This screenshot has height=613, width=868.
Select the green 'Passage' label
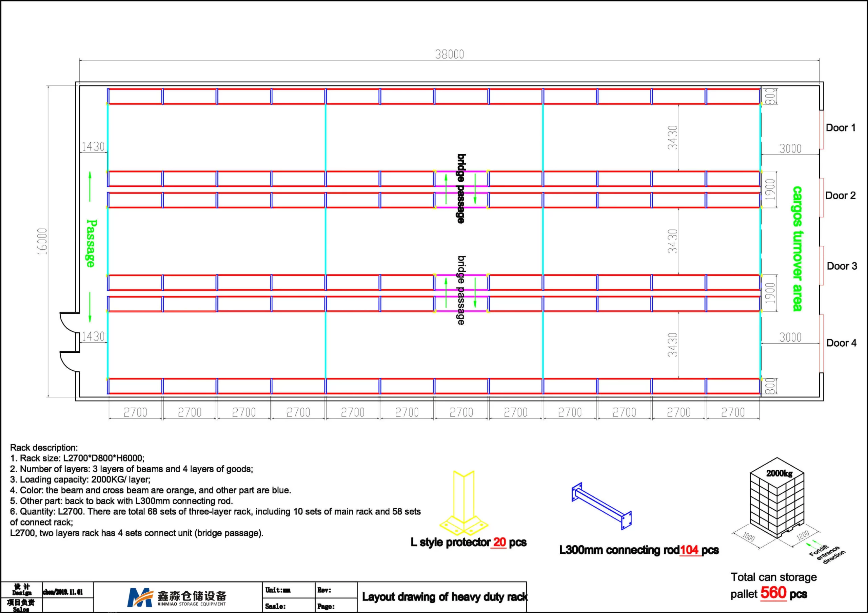pos(91,243)
